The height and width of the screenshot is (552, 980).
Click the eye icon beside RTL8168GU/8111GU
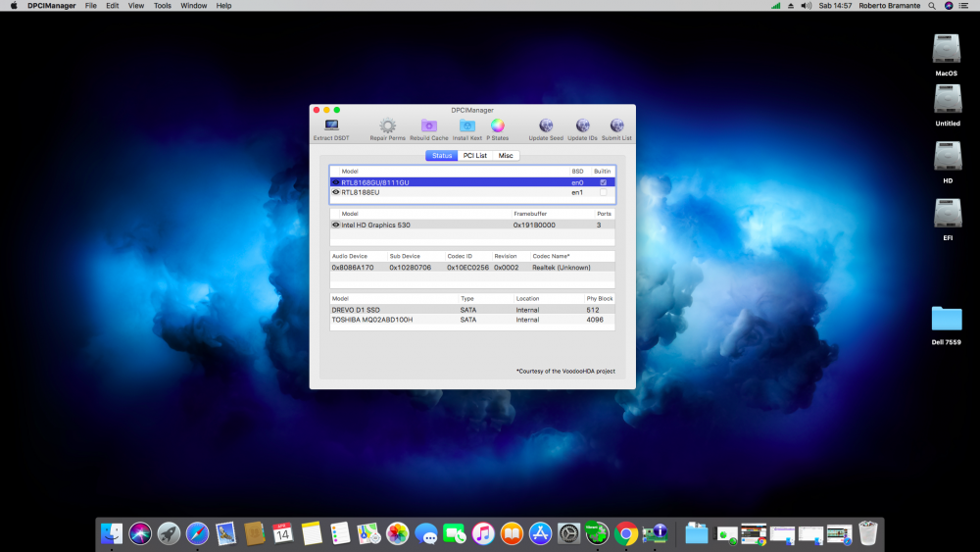coord(335,182)
